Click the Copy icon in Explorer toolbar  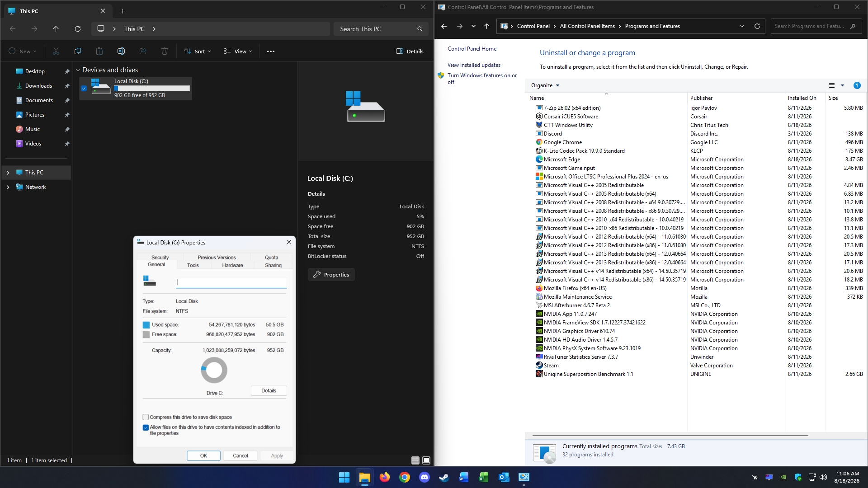pos(78,52)
